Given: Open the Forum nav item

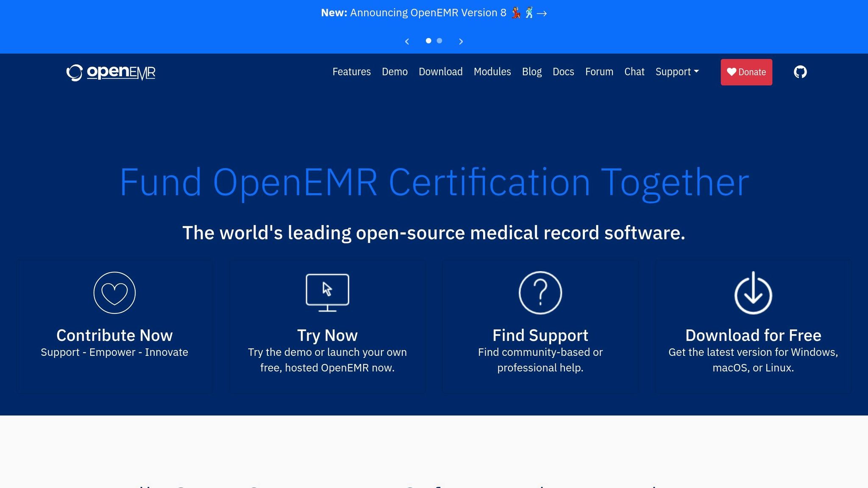Looking at the screenshot, I should click(x=599, y=72).
